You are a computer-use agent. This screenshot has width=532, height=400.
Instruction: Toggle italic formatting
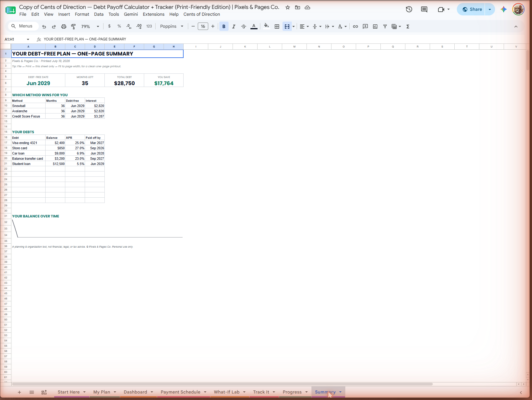click(x=234, y=27)
